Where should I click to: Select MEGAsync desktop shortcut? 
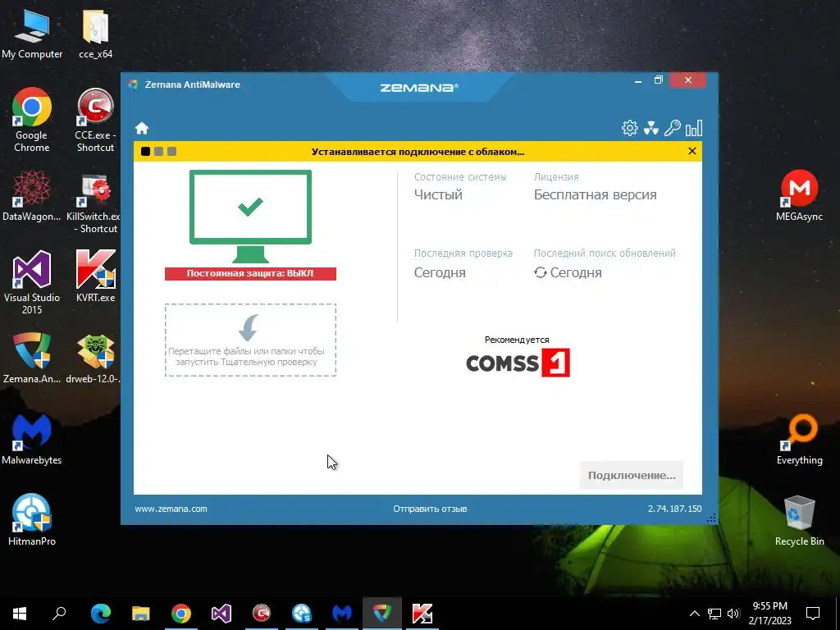tap(799, 195)
